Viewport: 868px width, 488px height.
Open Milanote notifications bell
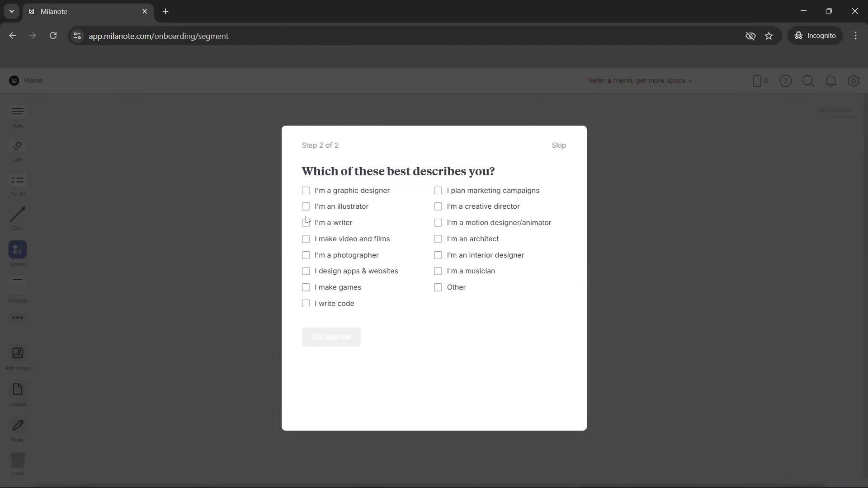(831, 81)
